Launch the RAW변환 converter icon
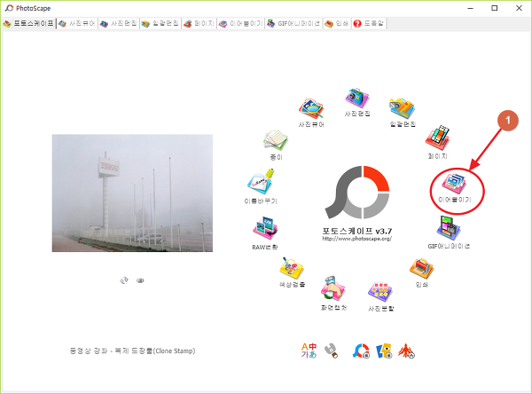 coord(265,228)
